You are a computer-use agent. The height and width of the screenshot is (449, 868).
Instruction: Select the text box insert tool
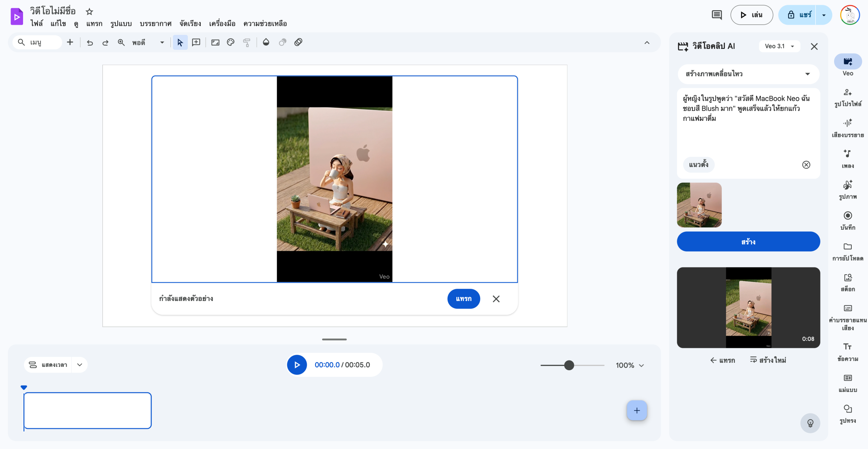click(x=196, y=42)
